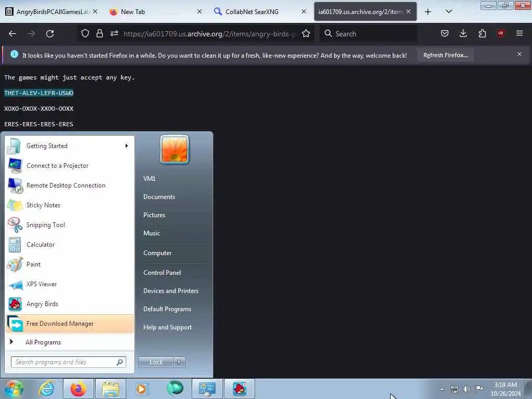This screenshot has width=532, height=399.
Task: Open a new tab with the plus button
Action: [x=428, y=12]
